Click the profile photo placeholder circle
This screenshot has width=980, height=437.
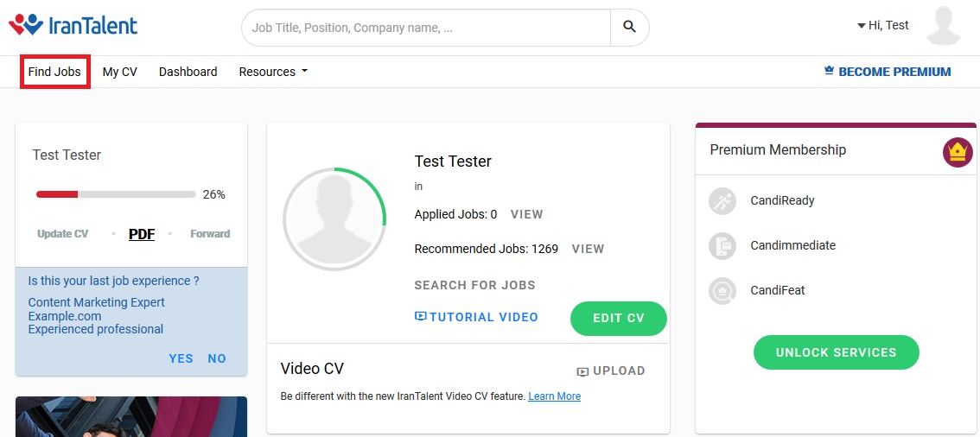pos(334,219)
